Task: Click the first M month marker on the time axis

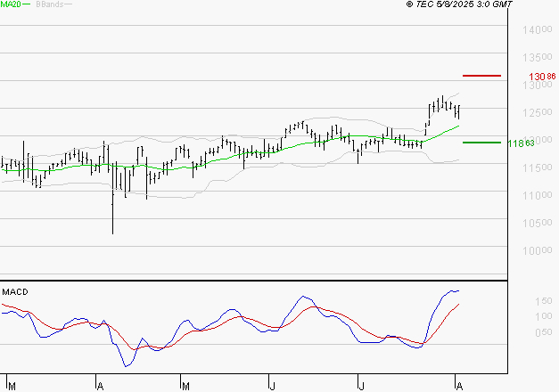Action: [10, 385]
